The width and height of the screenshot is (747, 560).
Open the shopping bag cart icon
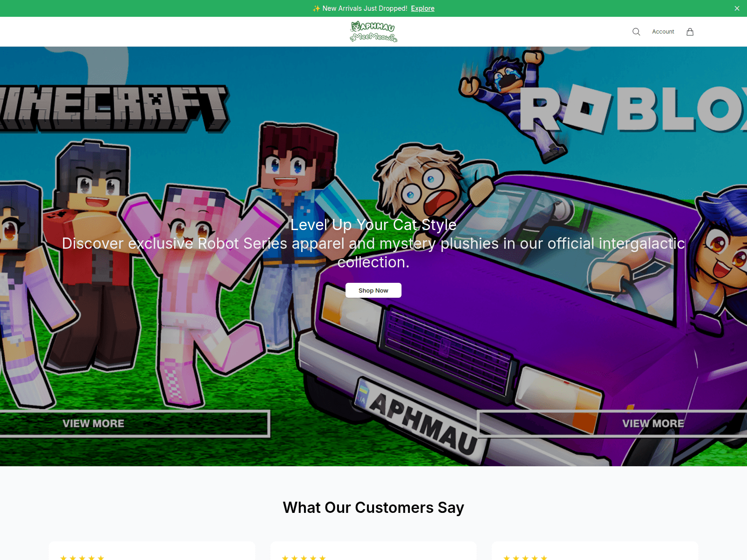690,32
